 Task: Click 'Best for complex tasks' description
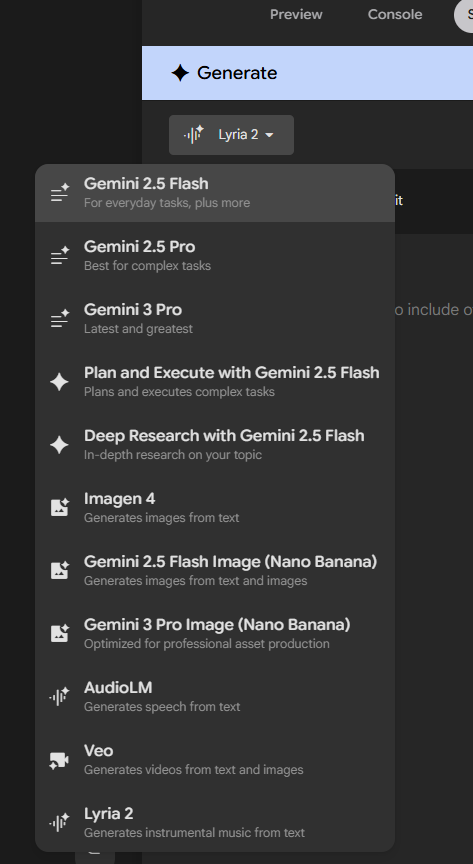(x=147, y=266)
